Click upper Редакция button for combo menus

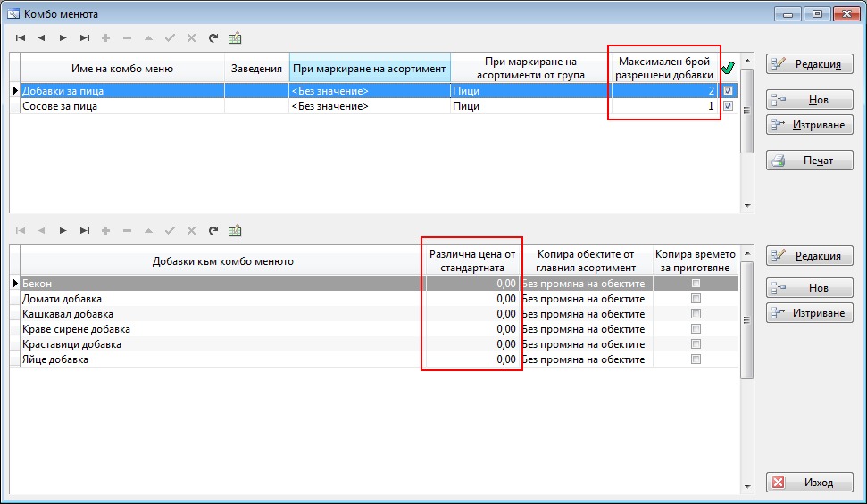point(809,64)
